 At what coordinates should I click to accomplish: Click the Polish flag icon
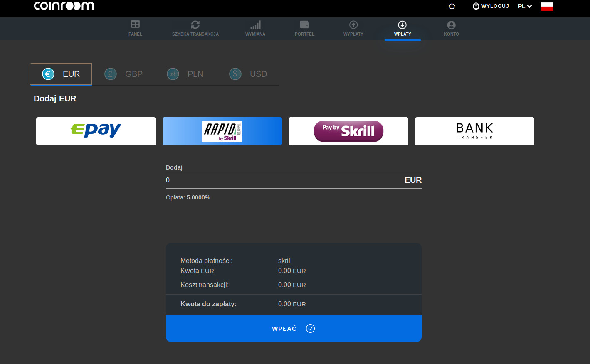[x=547, y=6]
